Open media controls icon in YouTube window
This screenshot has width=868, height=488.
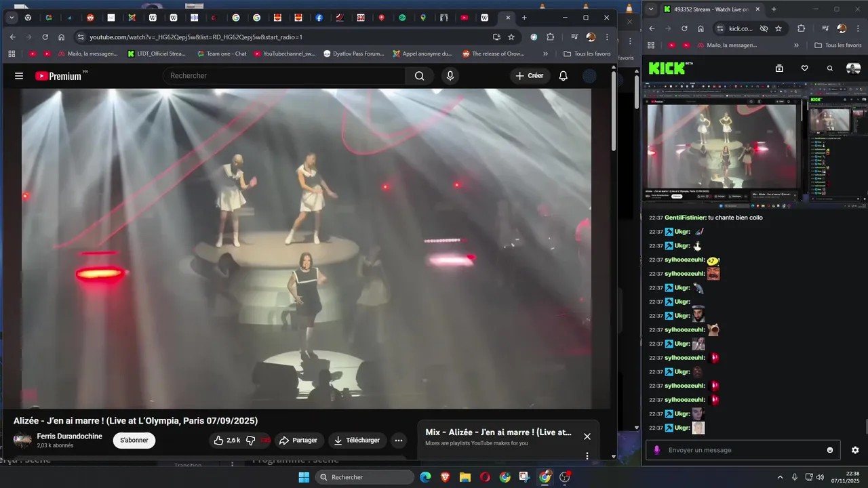coord(574,37)
